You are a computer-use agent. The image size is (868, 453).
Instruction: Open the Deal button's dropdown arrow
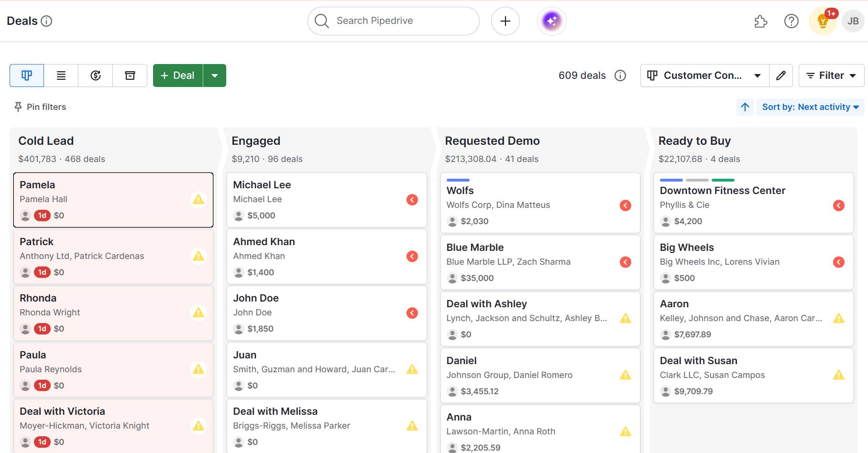215,75
